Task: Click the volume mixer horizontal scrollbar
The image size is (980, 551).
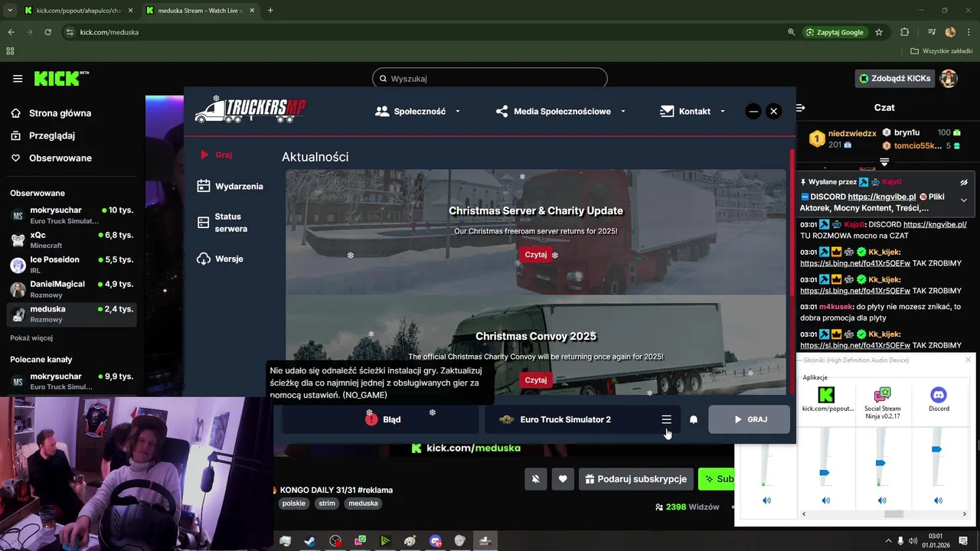Action: click(893, 514)
